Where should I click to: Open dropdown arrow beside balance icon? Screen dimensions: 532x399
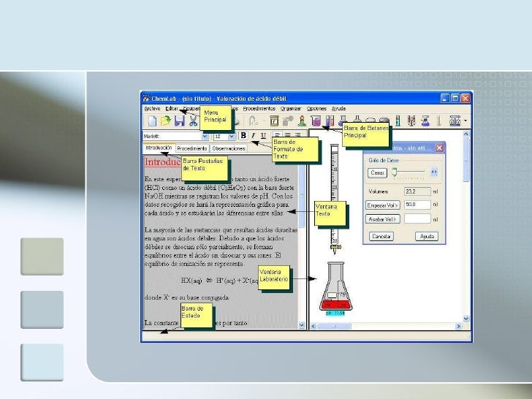tap(465, 121)
